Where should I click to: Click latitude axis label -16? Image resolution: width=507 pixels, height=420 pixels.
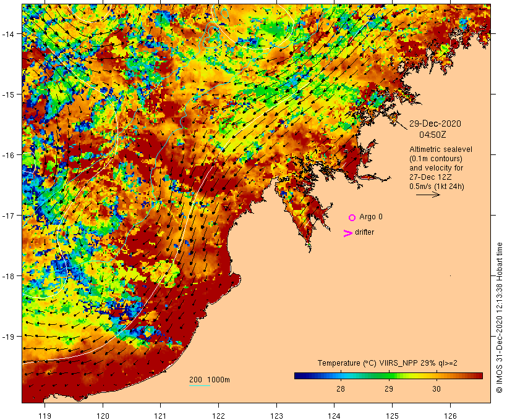[x=7, y=155]
